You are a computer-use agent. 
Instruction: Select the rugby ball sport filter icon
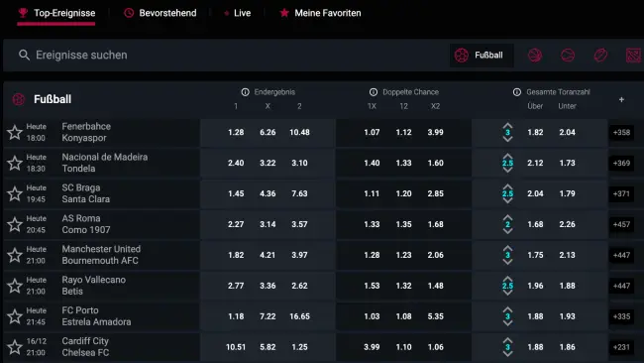600,56
